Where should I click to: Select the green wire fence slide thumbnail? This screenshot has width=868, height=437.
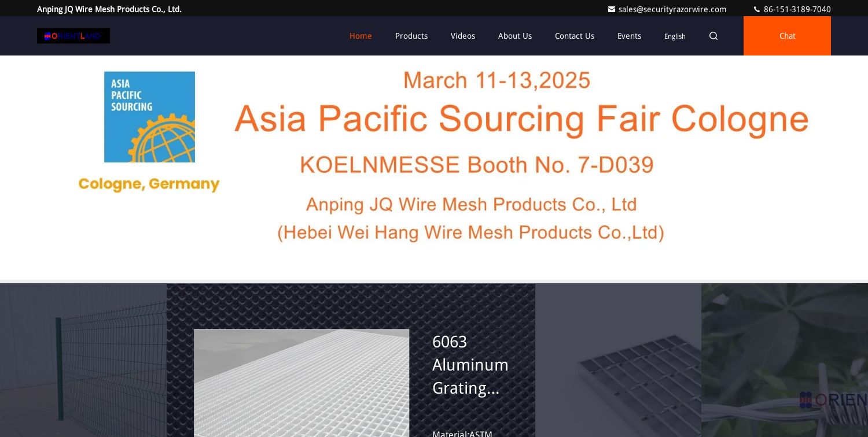83,360
